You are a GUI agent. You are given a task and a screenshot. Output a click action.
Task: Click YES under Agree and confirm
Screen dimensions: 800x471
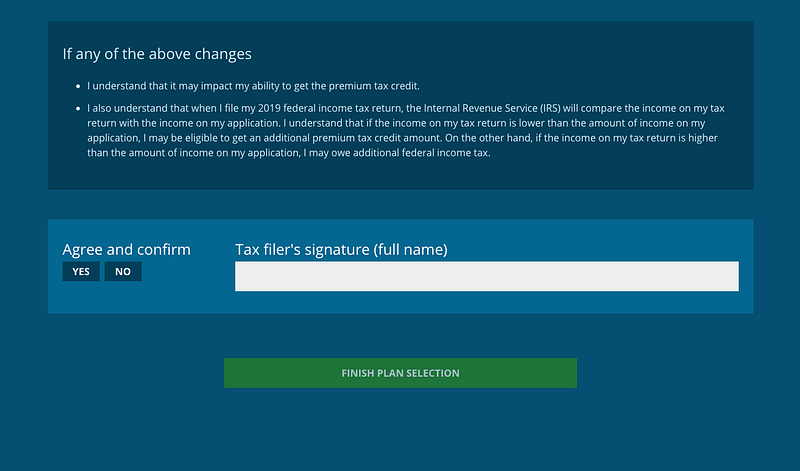pos(81,272)
